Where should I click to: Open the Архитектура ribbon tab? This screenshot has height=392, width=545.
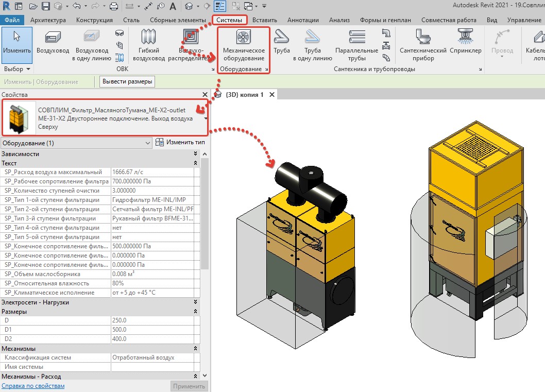[x=48, y=20]
